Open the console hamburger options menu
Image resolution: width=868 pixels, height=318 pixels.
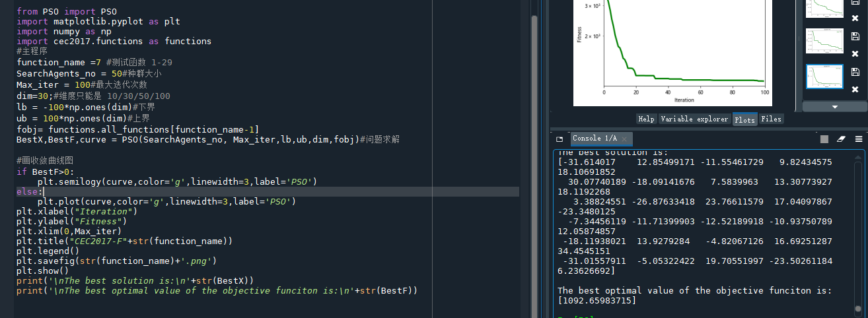859,139
